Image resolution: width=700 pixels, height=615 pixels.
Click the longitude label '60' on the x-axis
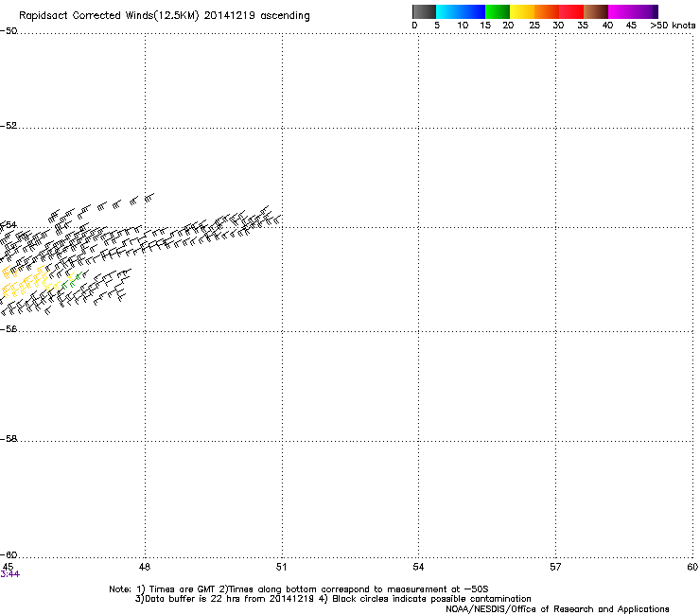pyautogui.click(x=692, y=567)
